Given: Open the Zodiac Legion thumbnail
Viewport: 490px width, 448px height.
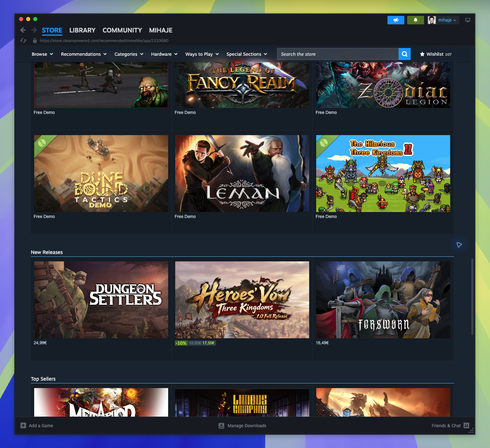Looking at the screenshot, I should pyautogui.click(x=383, y=85).
